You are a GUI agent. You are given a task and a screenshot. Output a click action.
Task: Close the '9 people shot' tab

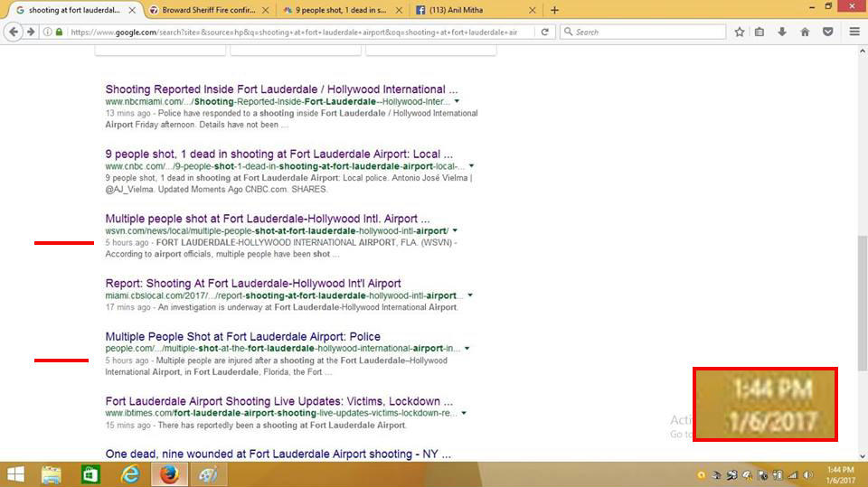[399, 10]
